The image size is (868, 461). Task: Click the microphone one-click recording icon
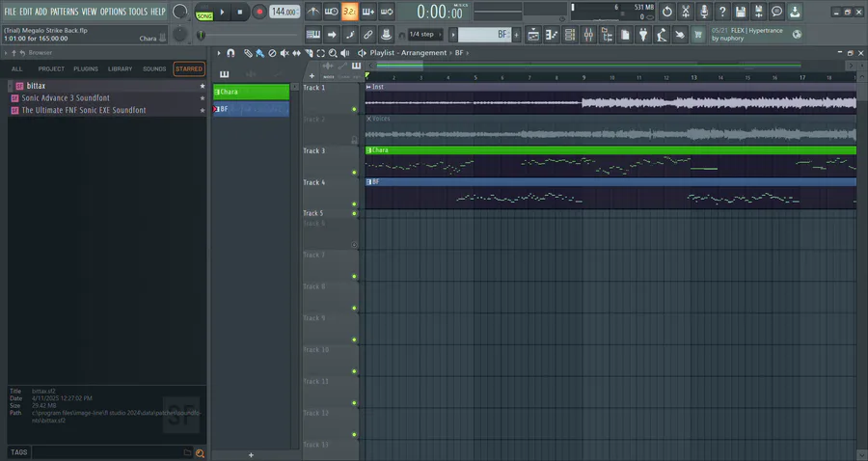tap(704, 12)
